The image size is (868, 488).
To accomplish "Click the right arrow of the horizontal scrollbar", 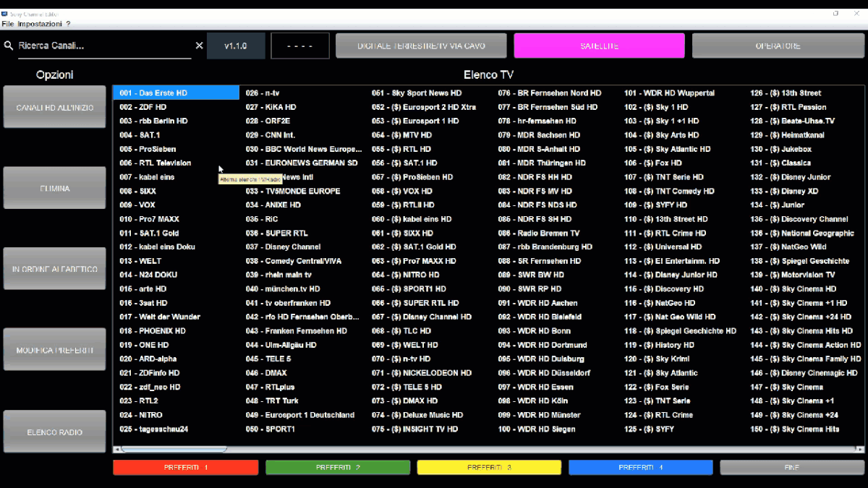I will (x=860, y=449).
